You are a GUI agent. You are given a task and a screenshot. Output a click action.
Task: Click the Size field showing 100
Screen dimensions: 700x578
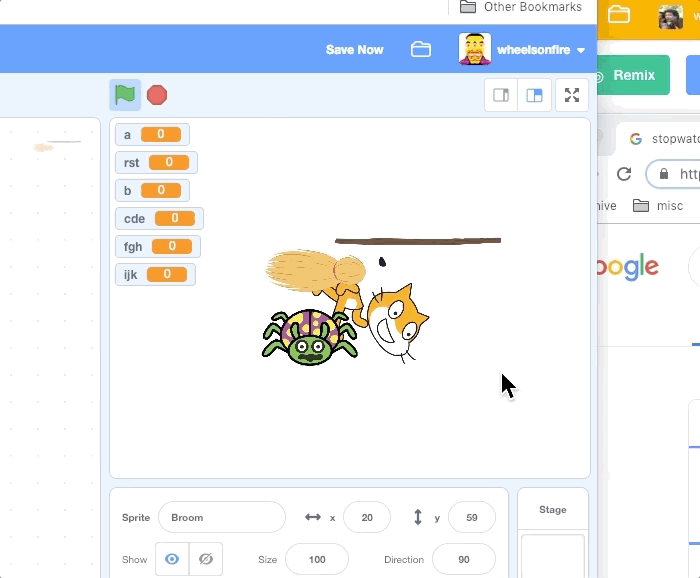click(x=317, y=559)
